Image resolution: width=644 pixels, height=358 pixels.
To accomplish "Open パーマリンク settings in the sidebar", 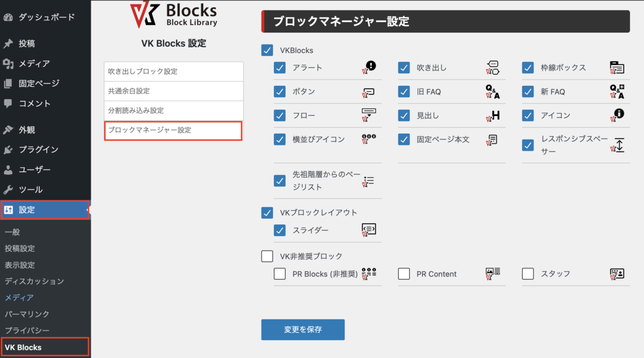I will [28, 314].
